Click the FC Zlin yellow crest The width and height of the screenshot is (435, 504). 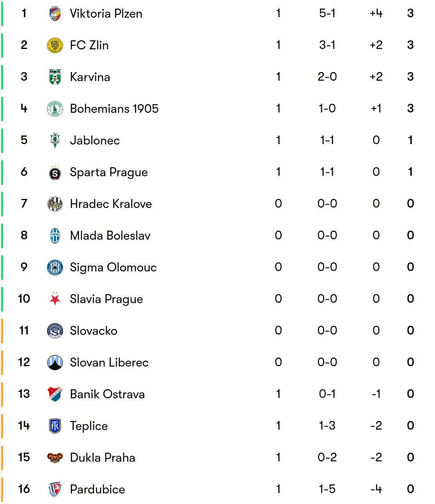pyautogui.click(x=55, y=45)
